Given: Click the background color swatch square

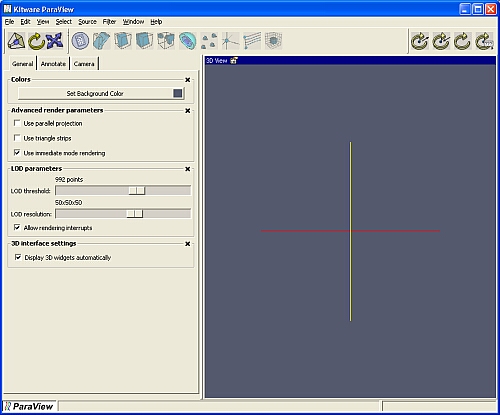Looking at the screenshot, I should tap(178, 93).
